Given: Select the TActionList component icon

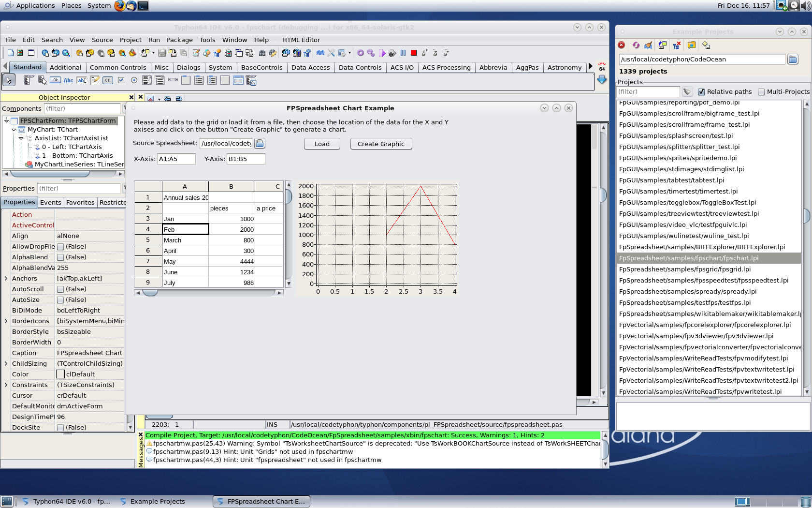Looking at the screenshot, I should [x=251, y=80].
